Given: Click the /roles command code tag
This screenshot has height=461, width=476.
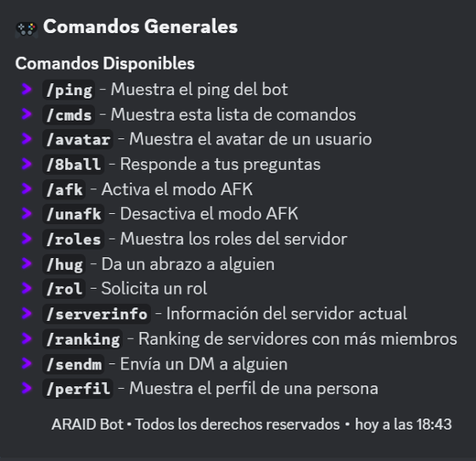Looking at the screenshot, I should (x=73, y=239).
